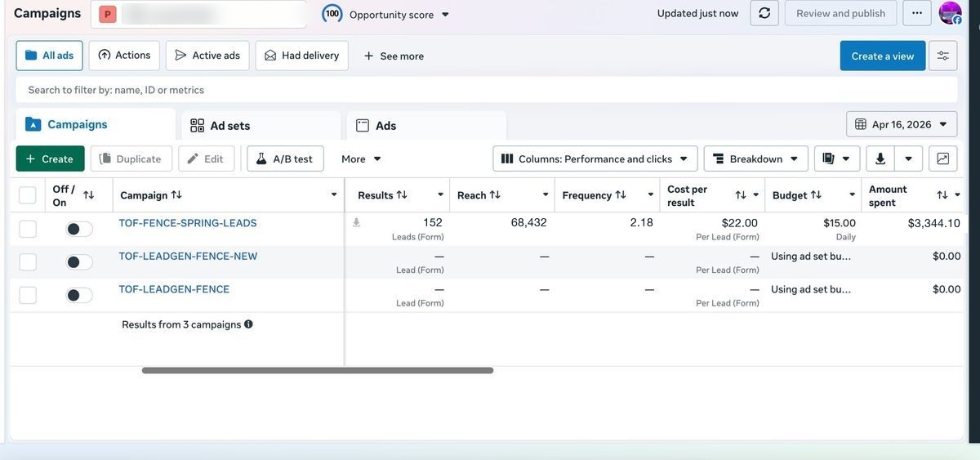Sort by Off / On column
This screenshot has width=980, height=460.
[x=89, y=195]
